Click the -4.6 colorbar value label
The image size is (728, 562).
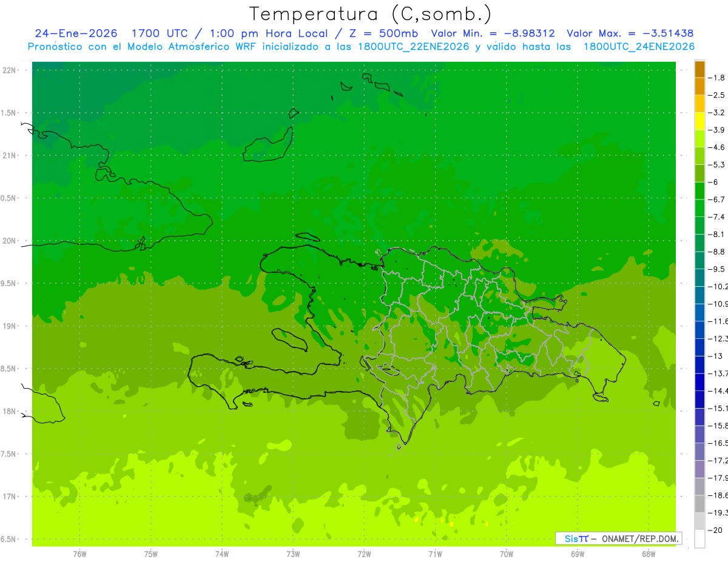coord(717,147)
